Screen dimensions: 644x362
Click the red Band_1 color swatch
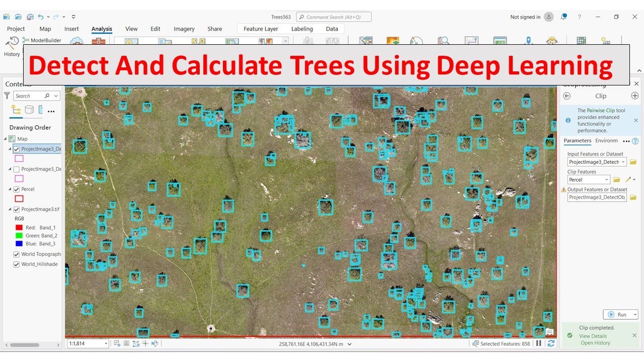19,228
